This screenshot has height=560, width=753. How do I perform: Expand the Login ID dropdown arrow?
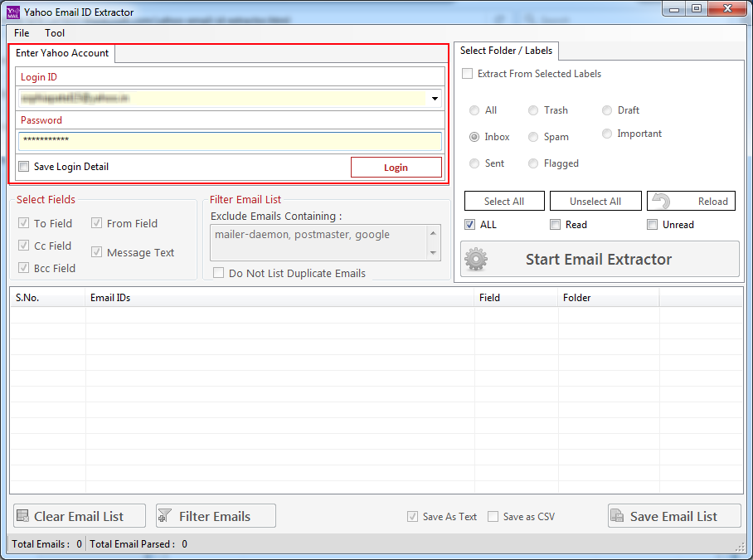tap(435, 99)
